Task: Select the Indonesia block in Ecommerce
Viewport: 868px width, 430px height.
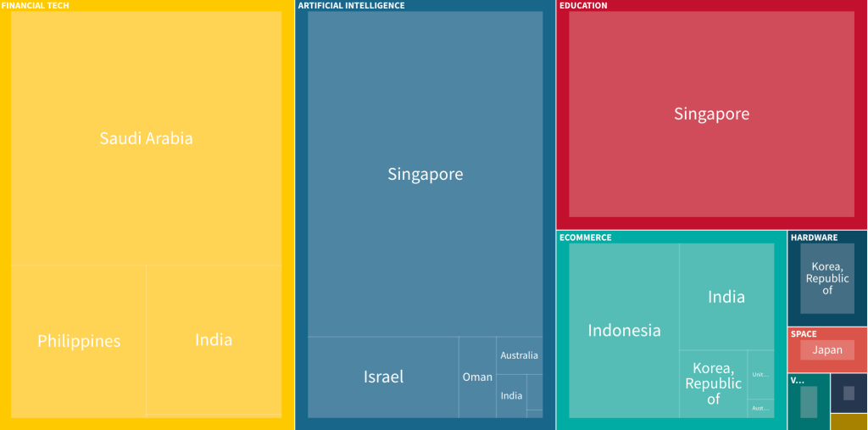Action: click(624, 330)
